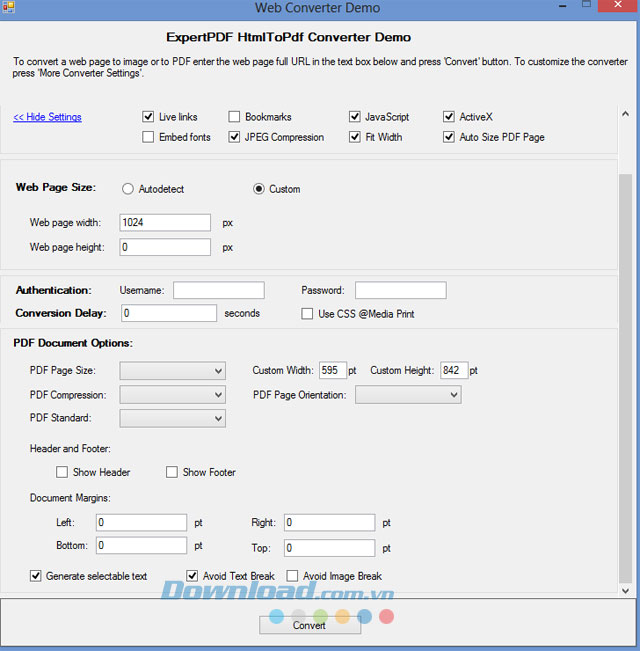Click the Hide Settings link
Image resolution: width=640 pixels, height=651 pixels.
(47, 117)
